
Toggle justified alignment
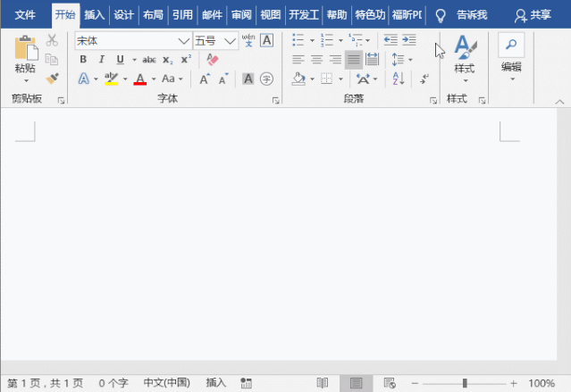coord(354,59)
